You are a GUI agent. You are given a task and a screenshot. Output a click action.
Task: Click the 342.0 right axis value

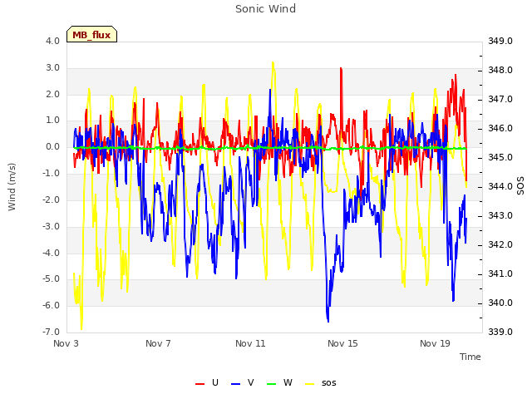[x=500, y=244]
